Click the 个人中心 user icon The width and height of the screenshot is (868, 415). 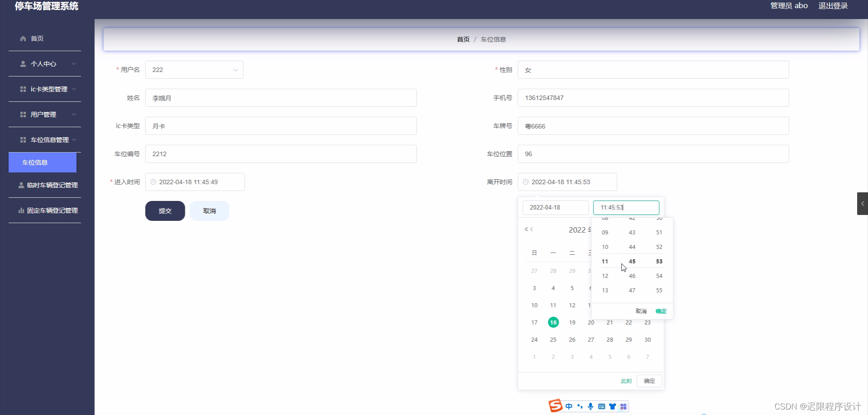(23, 64)
